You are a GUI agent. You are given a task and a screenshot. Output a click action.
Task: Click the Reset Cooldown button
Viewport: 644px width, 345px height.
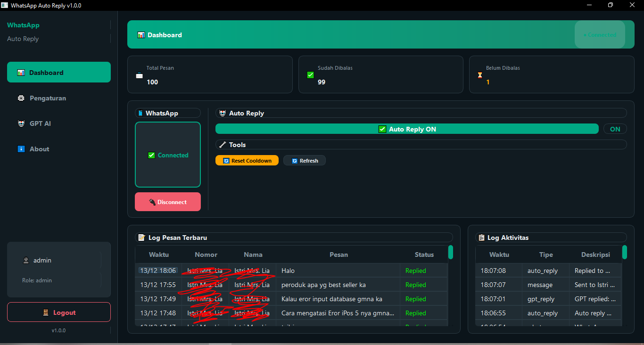247,161
